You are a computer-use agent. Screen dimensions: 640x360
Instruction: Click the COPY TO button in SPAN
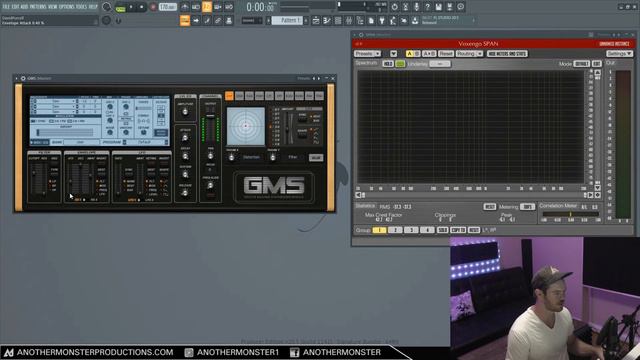point(458,230)
